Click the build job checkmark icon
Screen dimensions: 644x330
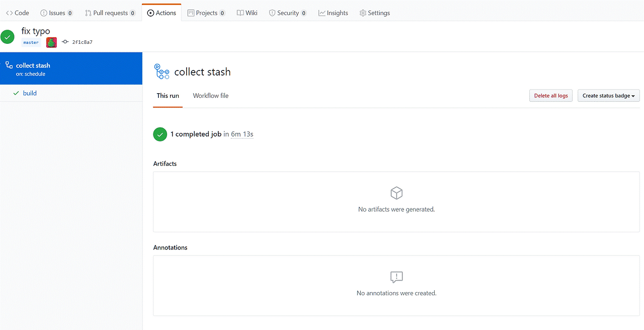(x=16, y=93)
